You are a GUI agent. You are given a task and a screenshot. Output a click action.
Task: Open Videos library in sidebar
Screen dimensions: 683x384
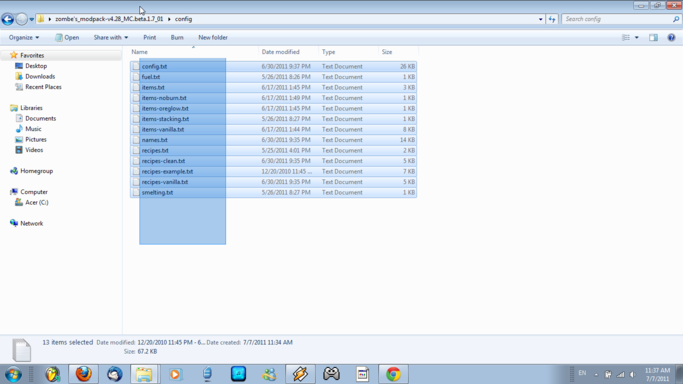[34, 150]
